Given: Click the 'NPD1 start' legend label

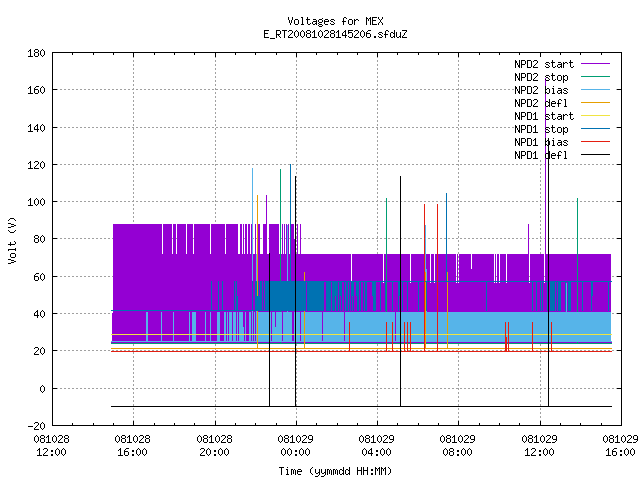Looking at the screenshot, I should (x=544, y=116).
